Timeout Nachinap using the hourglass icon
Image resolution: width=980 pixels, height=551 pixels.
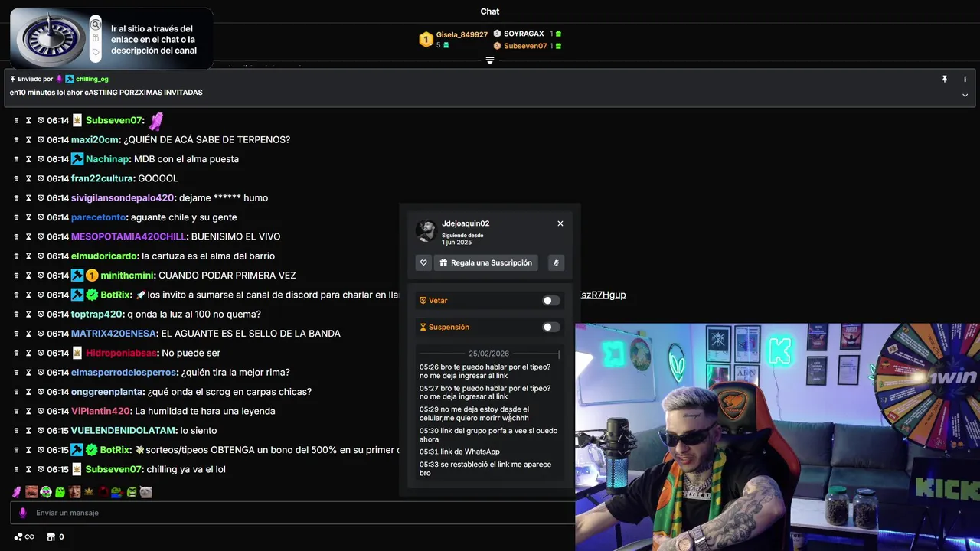[x=28, y=159]
